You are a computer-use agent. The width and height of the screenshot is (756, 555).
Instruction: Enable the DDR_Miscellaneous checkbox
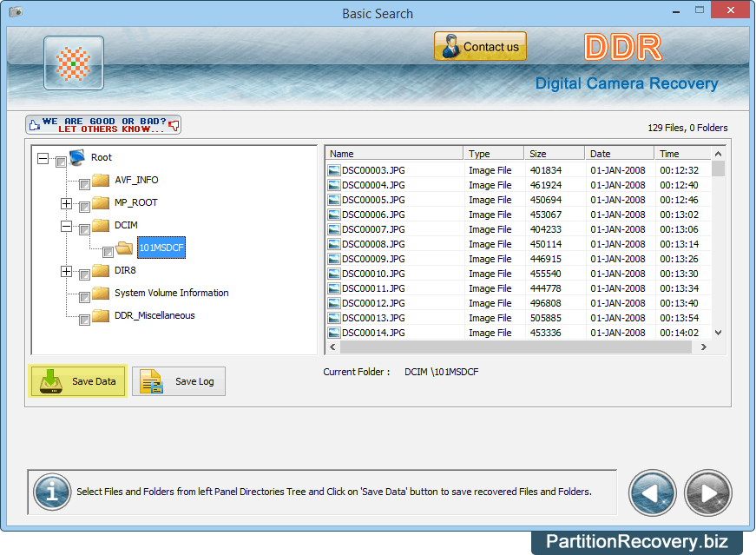coord(84,320)
